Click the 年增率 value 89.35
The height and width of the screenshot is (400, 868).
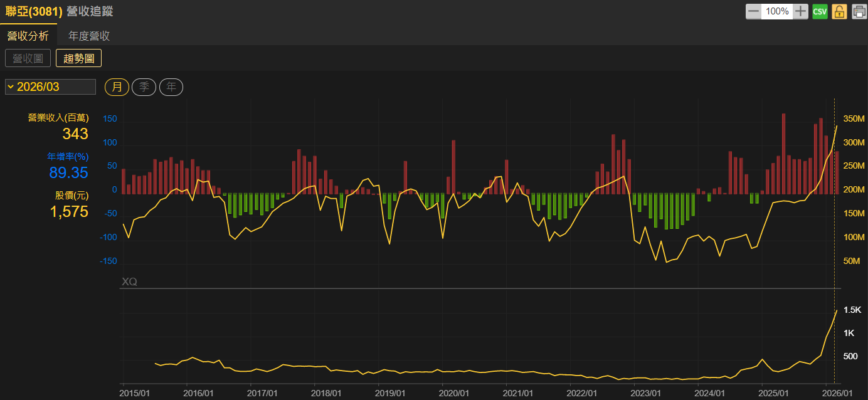68,173
